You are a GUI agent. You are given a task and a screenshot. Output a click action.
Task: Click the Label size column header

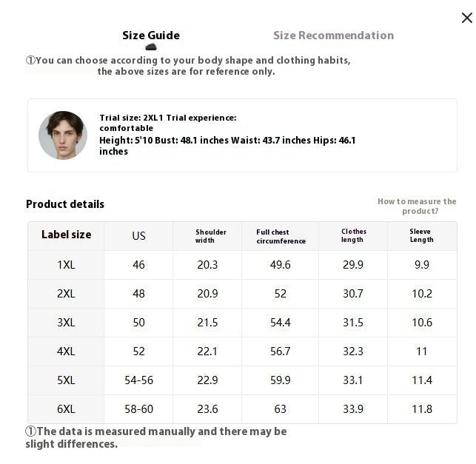click(x=66, y=235)
